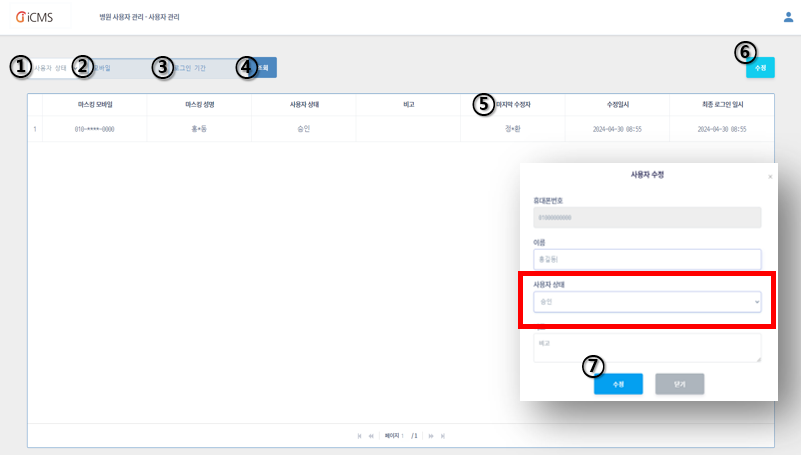Click the 이름 input field in dialog

647,259
